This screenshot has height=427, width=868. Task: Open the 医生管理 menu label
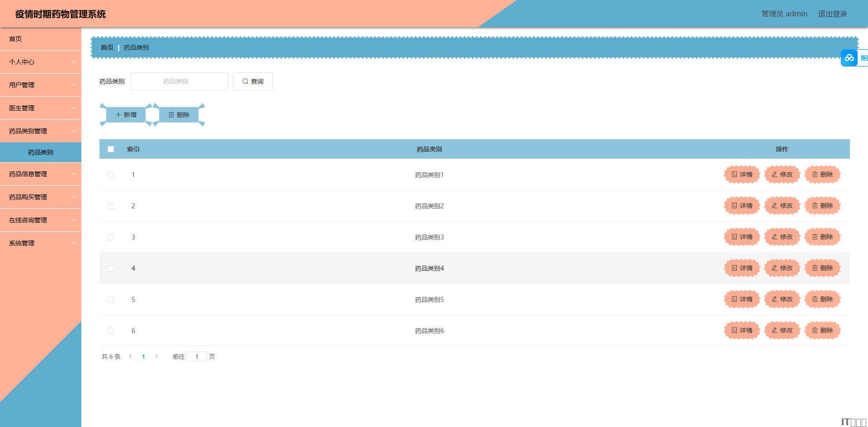[22, 108]
